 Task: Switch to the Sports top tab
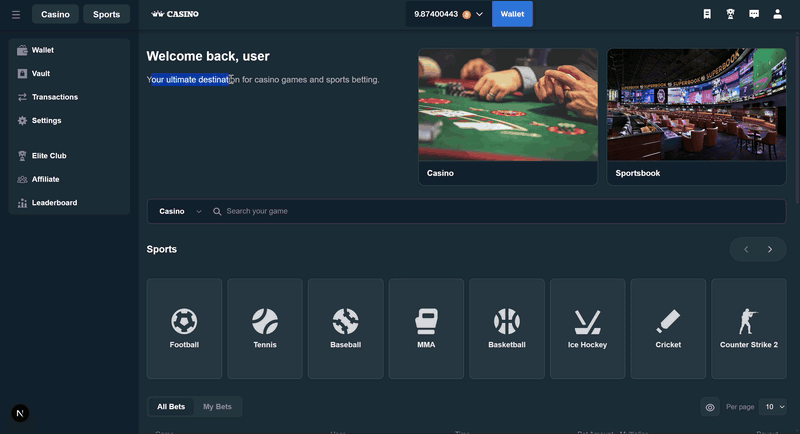(106, 14)
